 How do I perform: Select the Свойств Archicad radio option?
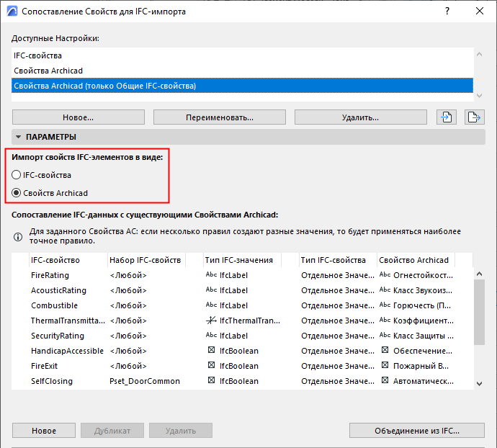[17, 193]
